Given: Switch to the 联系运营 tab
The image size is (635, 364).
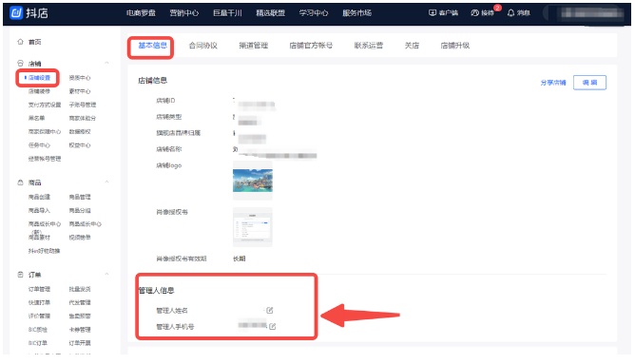Looking at the screenshot, I should (x=369, y=46).
